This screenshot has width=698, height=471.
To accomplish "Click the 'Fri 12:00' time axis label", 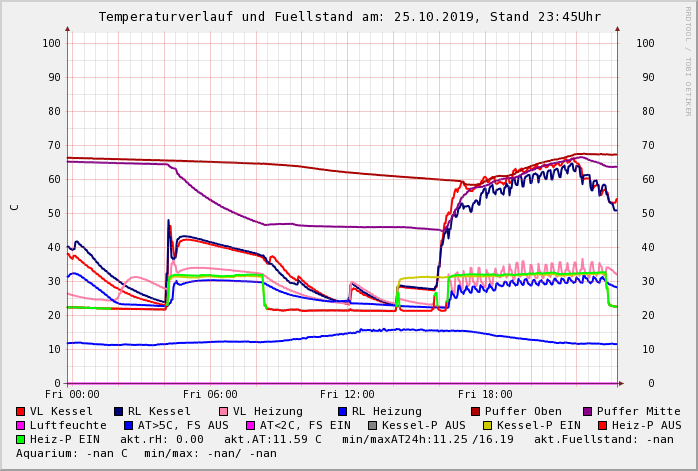I will [347, 394].
